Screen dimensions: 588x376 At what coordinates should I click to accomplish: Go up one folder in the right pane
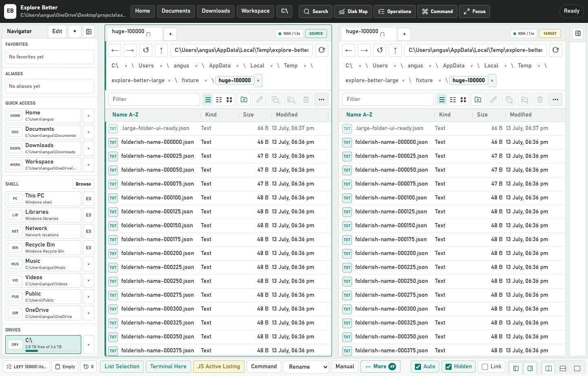coord(395,50)
